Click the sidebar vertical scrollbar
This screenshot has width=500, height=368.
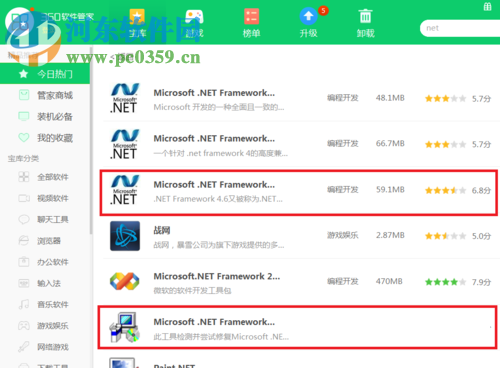[91, 140]
